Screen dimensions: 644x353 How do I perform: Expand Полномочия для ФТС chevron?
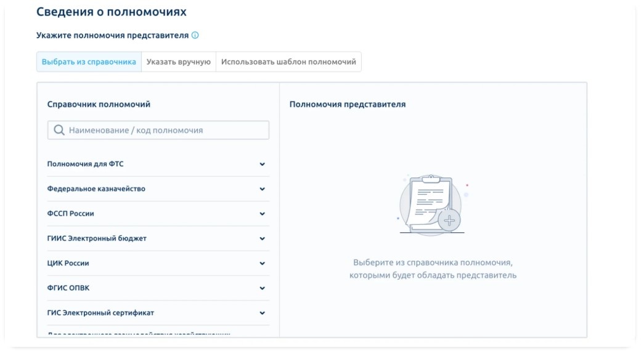262,164
